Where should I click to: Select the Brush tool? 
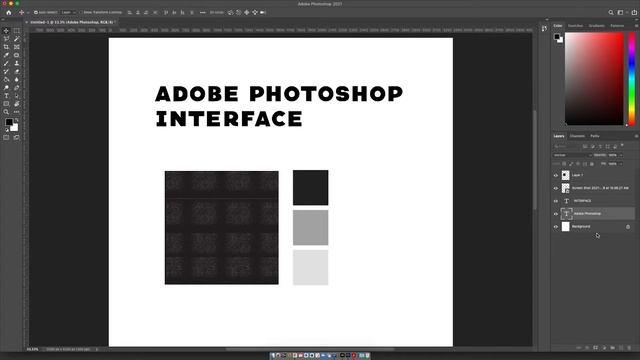coord(6,63)
